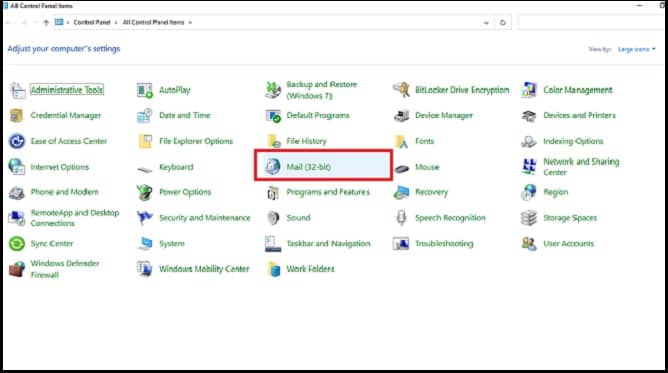This screenshot has height=373, width=668.
Task: Open the Device Manager icon
Action: (x=401, y=115)
